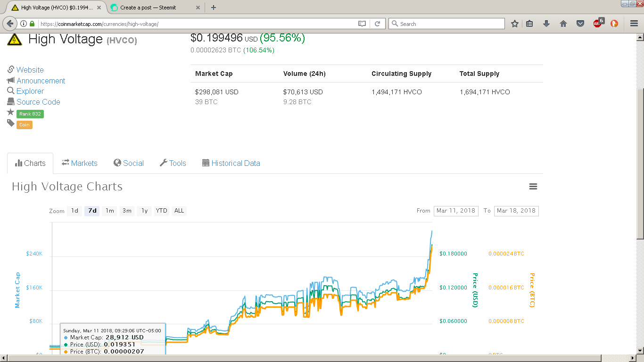The height and width of the screenshot is (362, 644).
Task: Click the price $0.199496
Action: click(x=216, y=38)
